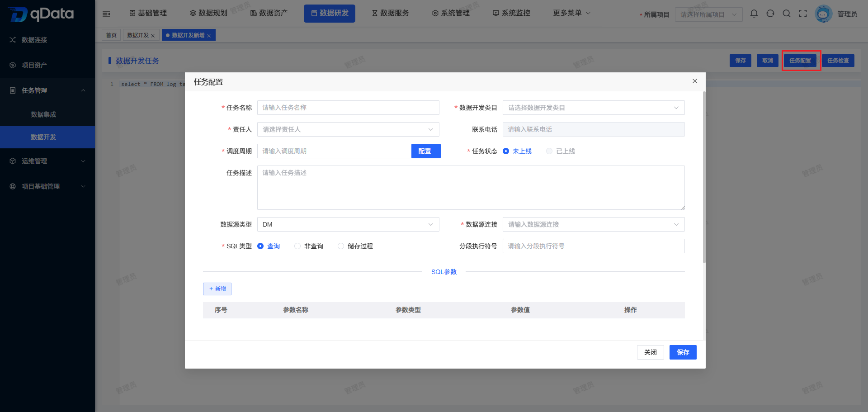Click the refresh icon in the header
Screen dimensions: 868x412
pyautogui.click(x=770, y=14)
